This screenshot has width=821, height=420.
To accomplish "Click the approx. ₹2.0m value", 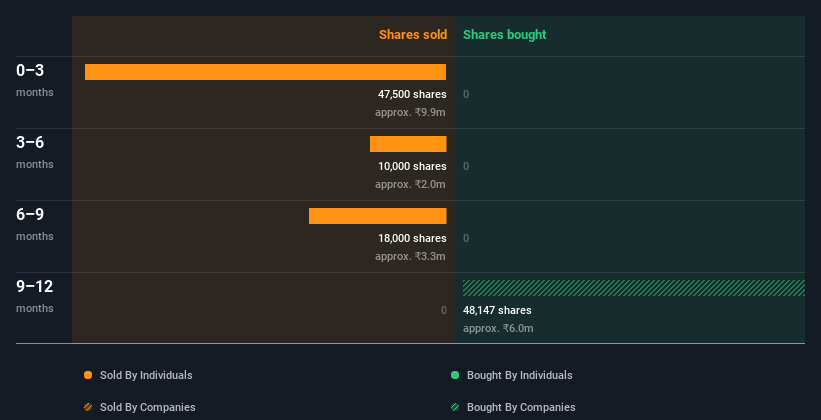I will [410, 184].
